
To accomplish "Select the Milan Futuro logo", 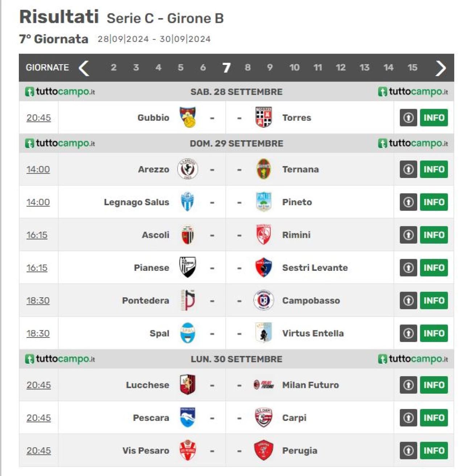I will [264, 385].
